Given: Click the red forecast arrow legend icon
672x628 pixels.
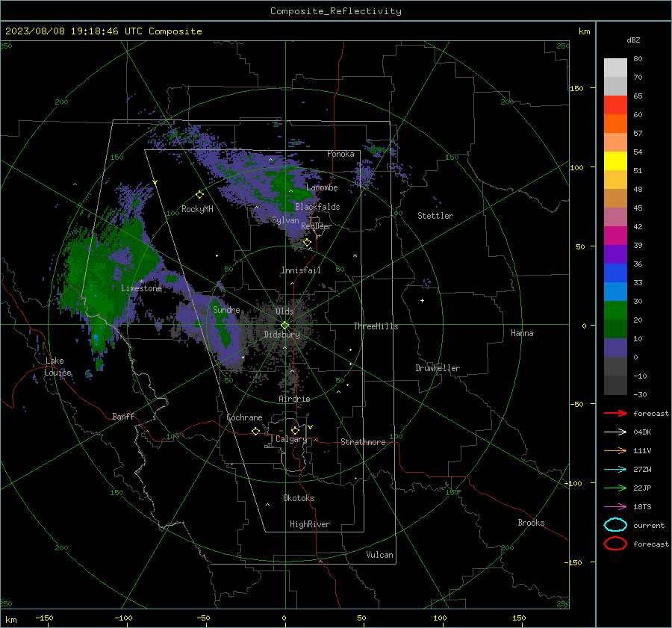Looking at the screenshot, I should 615,413.
